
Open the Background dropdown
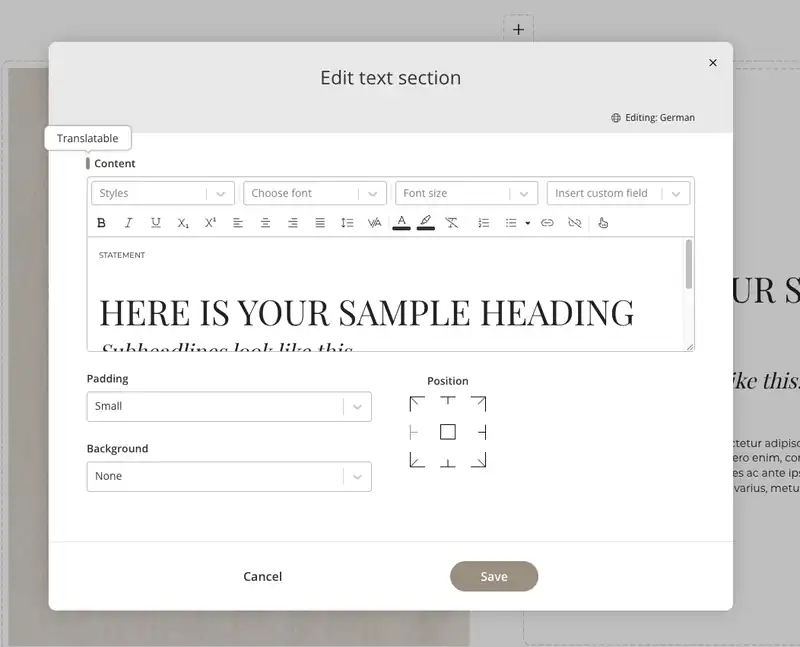click(x=229, y=477)
